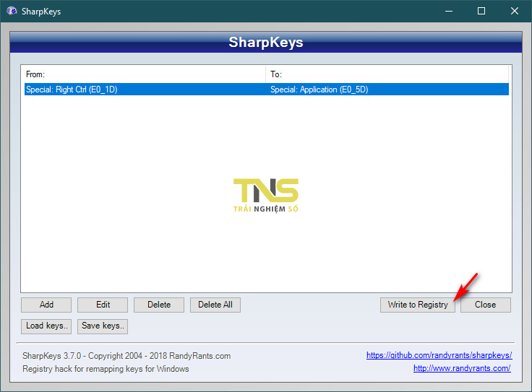Click the Delete button
The image size is (532, 392).
pos(159,305)
